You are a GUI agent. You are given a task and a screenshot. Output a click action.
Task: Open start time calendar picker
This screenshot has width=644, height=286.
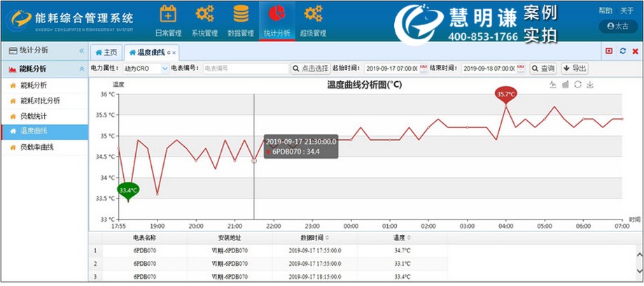coord(423,69)
